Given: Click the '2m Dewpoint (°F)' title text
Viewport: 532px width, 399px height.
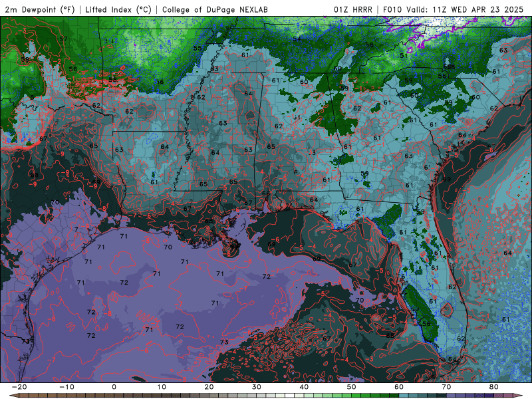Looking at the screenshot, I should 41,10.
